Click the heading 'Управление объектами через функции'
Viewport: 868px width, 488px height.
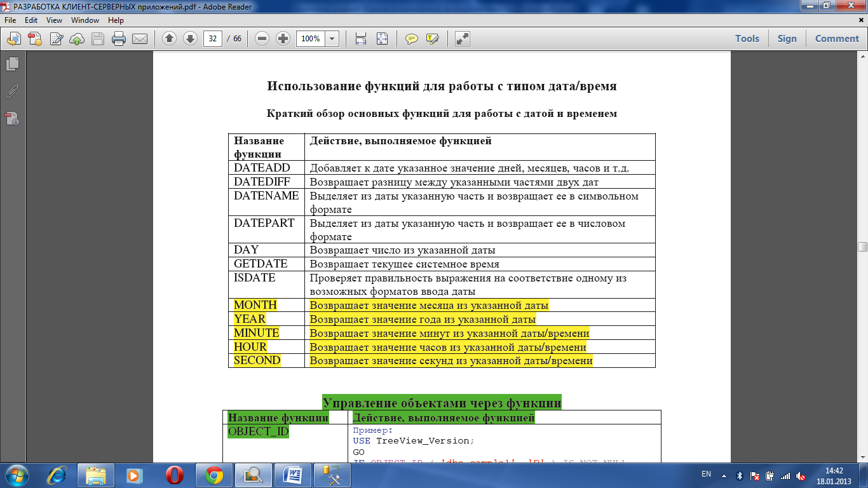pyautogui.click(x=442, y=403)
